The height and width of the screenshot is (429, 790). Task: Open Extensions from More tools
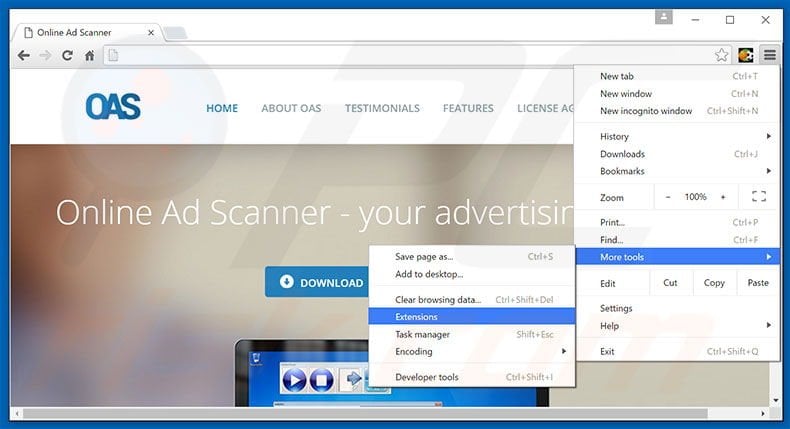(472, 317)
